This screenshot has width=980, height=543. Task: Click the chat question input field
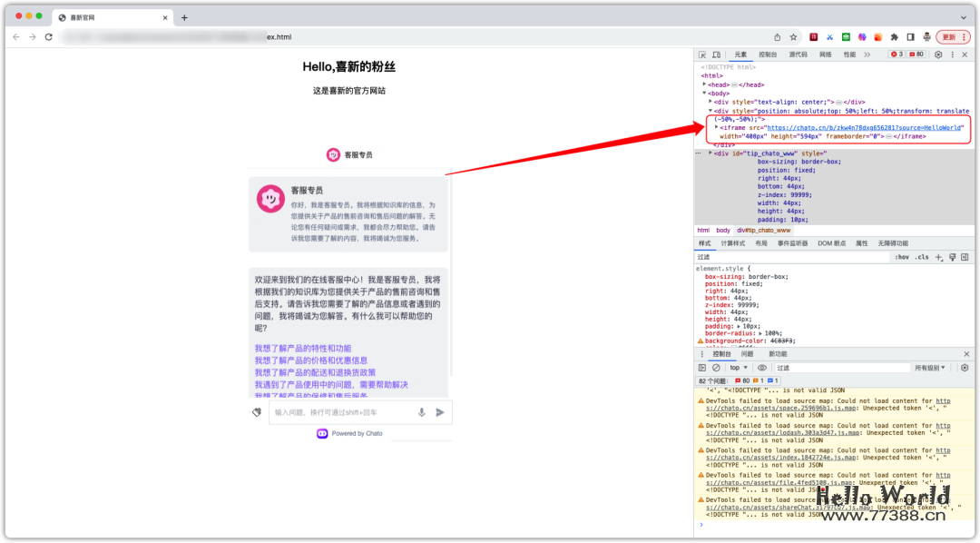click(341, 412)
